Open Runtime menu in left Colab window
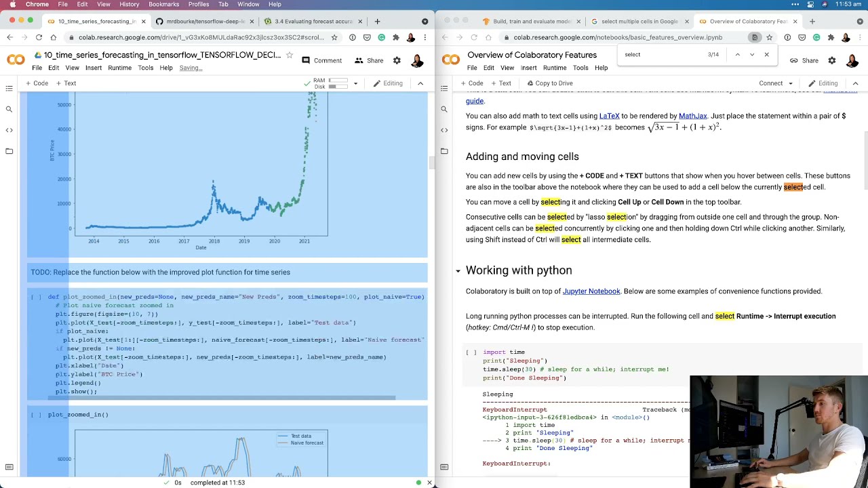 119,68
